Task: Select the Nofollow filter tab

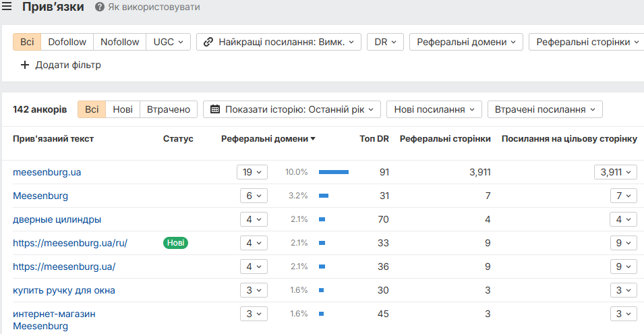Action: [x=119, y=42]
